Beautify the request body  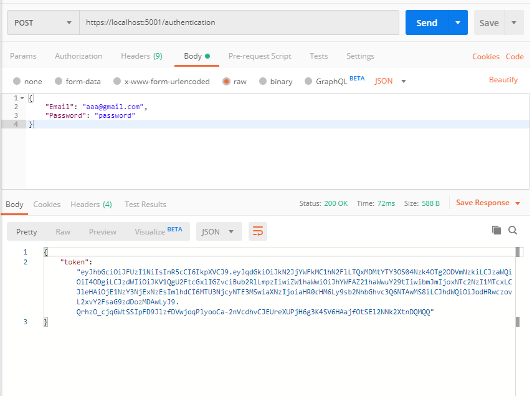(x=503, y=80)
